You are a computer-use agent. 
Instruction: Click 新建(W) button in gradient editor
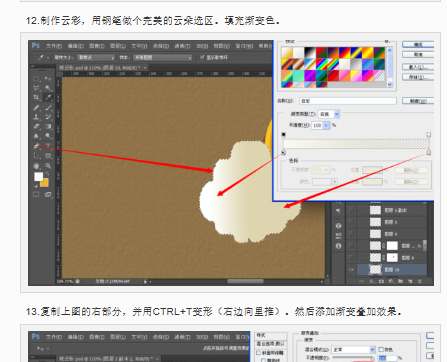tap(418, 101)
